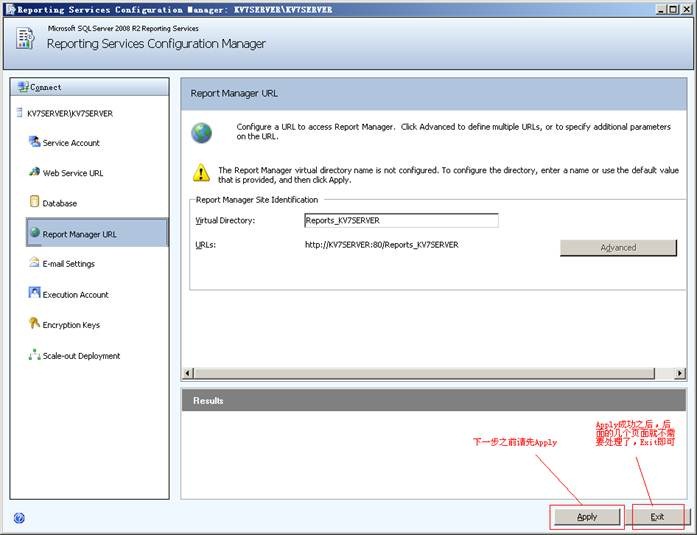Click the URLs label
This screenshot has width=697, height=535.
205,245
